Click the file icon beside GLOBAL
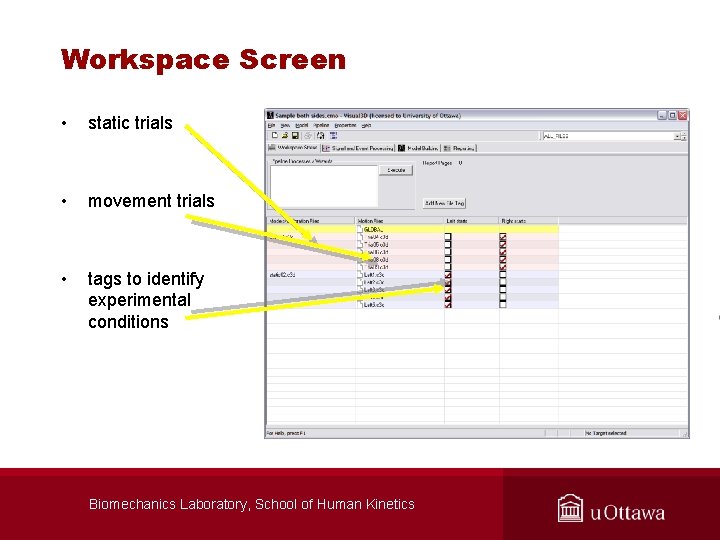 coord(360,229)
